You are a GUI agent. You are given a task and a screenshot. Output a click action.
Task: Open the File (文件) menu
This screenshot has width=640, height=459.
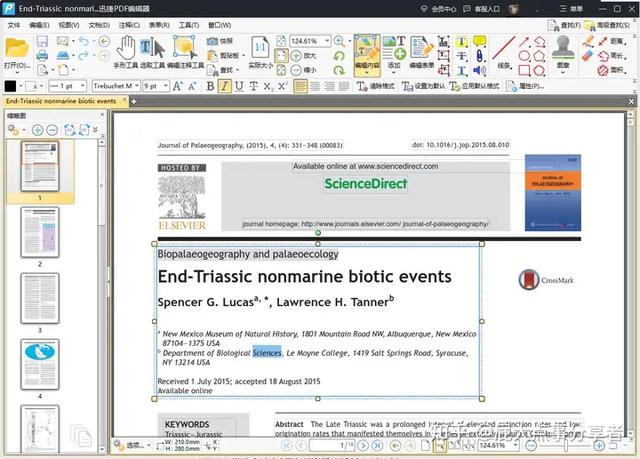[13, 25]
